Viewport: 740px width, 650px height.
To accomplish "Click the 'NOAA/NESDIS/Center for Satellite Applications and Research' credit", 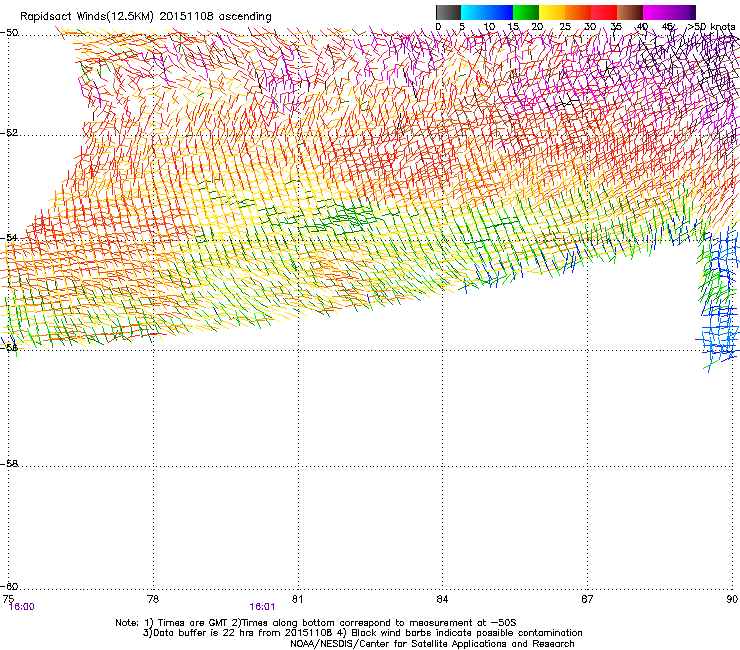I will tap(432, 644).
